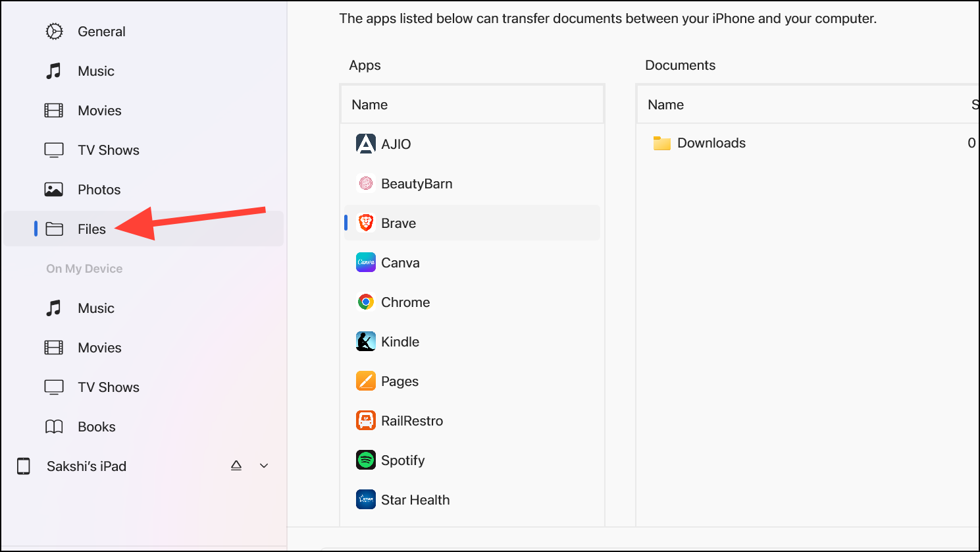Select the Downloads folder name in Documents
980x552 pixels.
[711, 143]
